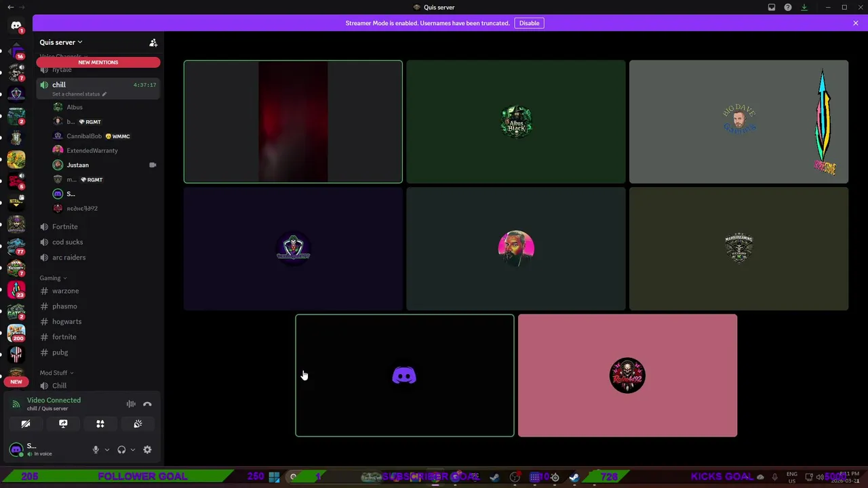Collapse the Gaming category
The image size is (868, 488).
(x=53, y=278)
